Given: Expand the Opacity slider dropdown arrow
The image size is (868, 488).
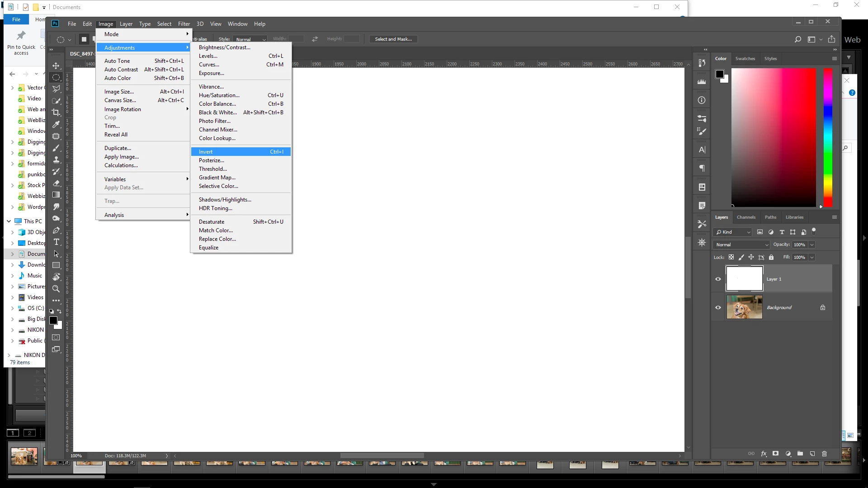Looking at the screenshot, I should (812, 244).
